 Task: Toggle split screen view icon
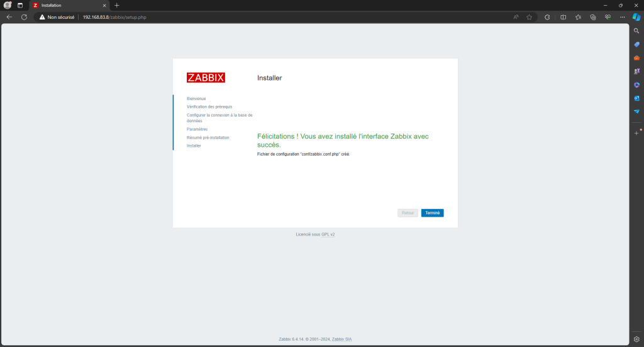563,17
